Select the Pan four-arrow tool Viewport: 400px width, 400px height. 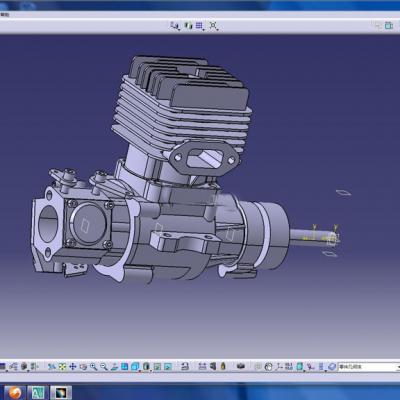pyautogui.click(x=73, y=367)
